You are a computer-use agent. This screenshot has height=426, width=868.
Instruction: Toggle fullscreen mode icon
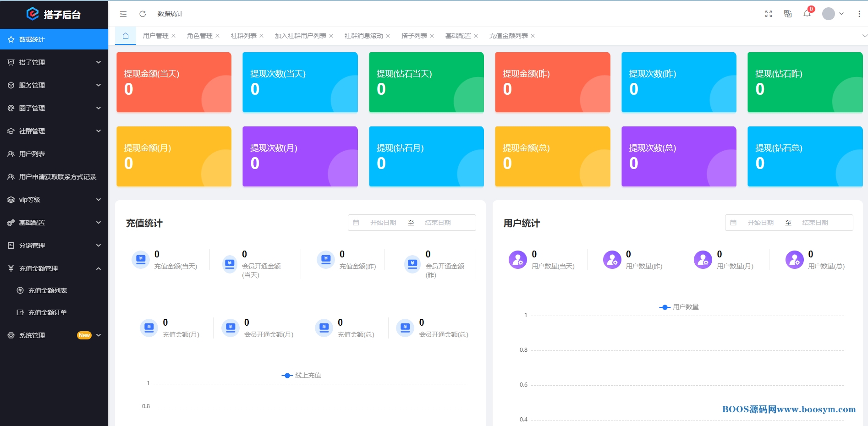coord(769,14)
